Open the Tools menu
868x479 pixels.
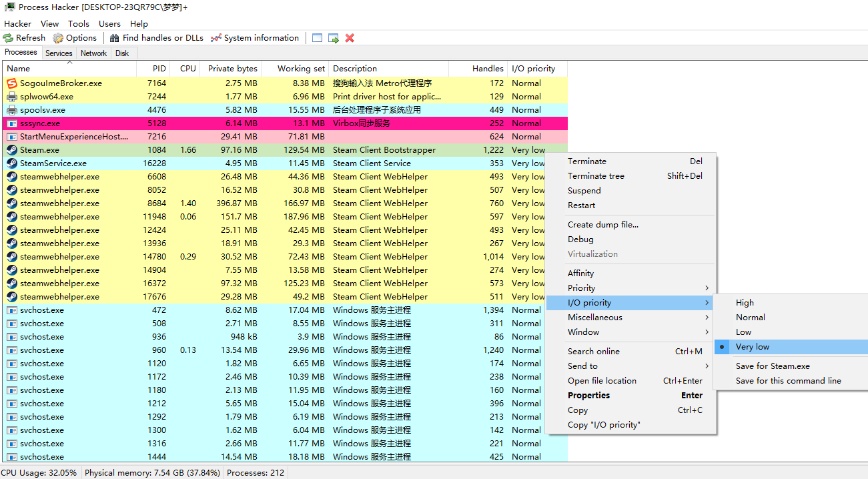tap(79, 23)
